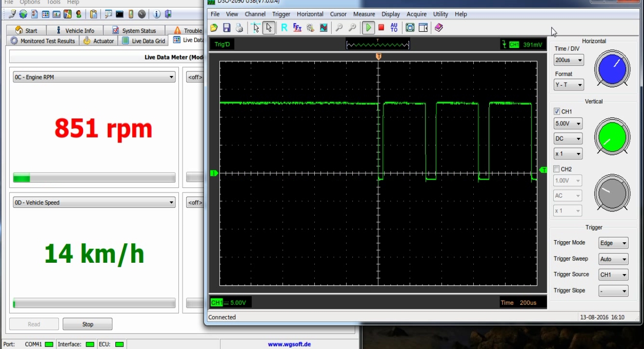Click the Open file icon in oscilloscope toolbar
Screen dimensions: 644x349
pyautogui.click(x=214, y=28)
